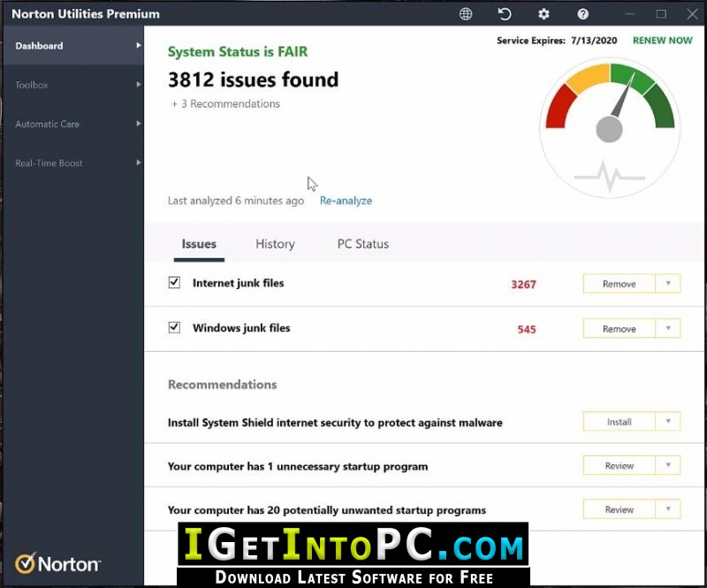Switch to the PC Status tab
The height and width of the screenshot is (588, 707).
(x=362, y=244)
